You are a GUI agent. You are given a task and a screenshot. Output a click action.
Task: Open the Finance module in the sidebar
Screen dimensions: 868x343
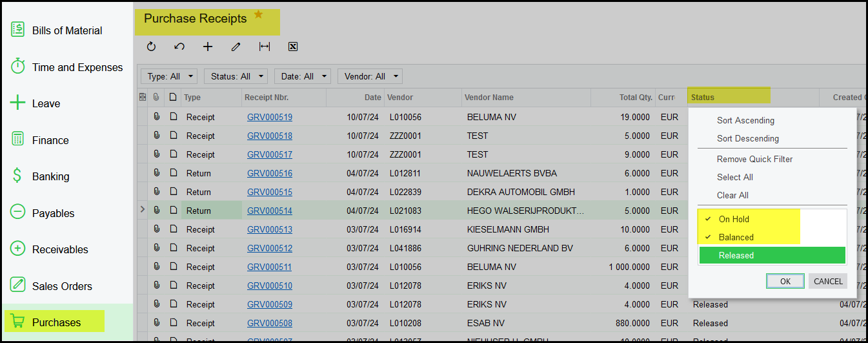[x=50, y=140]
